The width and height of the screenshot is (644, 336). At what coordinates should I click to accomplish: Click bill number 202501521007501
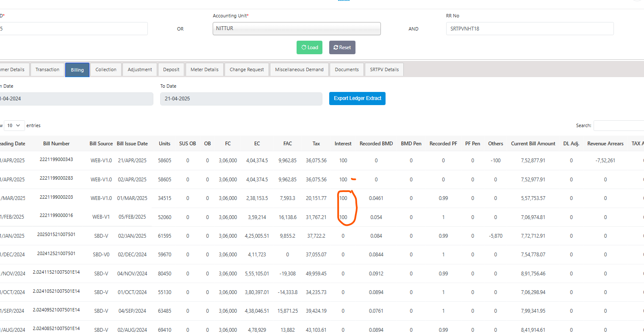pyautogui.click(x=56, y=234)
